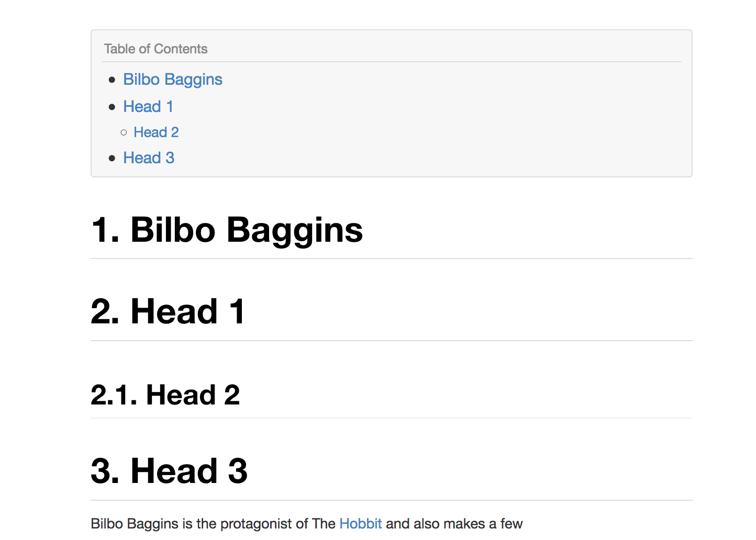Viewport: 756px width, 540px height.
Task: Click the bullet beside the Head 3 link
Action: point(112,159)
